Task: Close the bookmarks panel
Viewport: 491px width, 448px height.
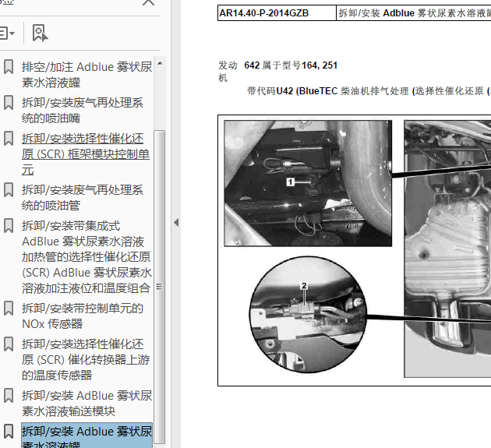Action: [148, 2]
